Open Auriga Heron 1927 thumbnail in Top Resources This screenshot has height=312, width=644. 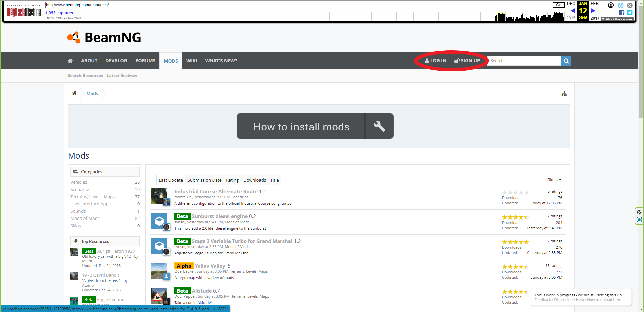74,252
